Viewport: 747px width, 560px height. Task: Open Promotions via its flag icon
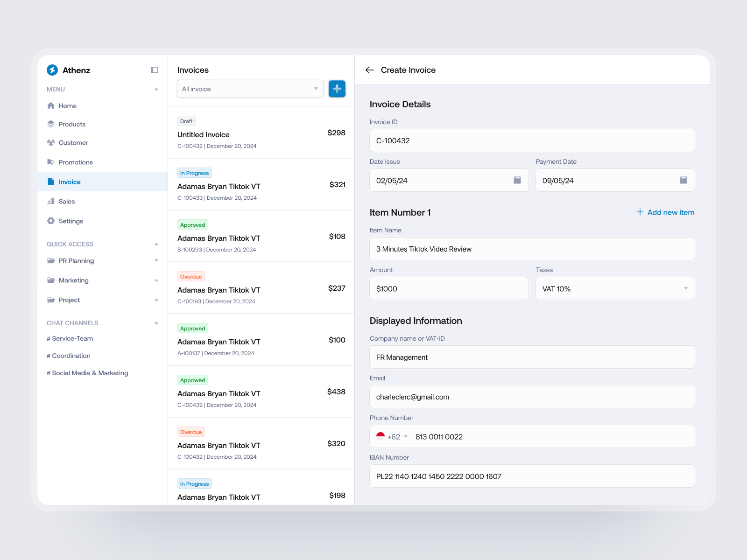coord(51,162)
